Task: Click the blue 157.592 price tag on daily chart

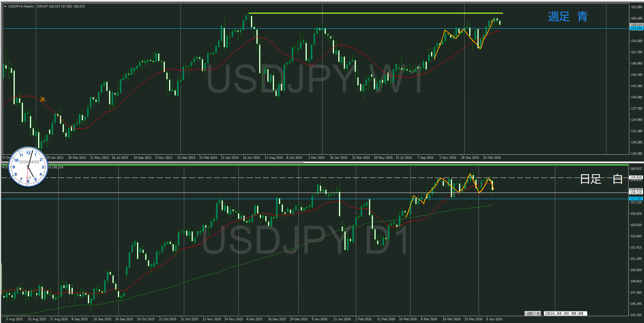Action: pyautogui.click(x=636, y=198)
